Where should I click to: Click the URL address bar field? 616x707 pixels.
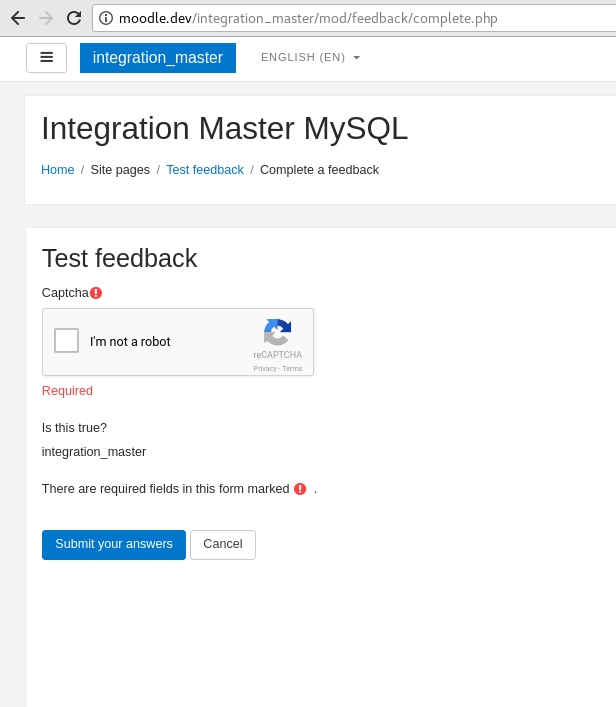pos(354,18)
